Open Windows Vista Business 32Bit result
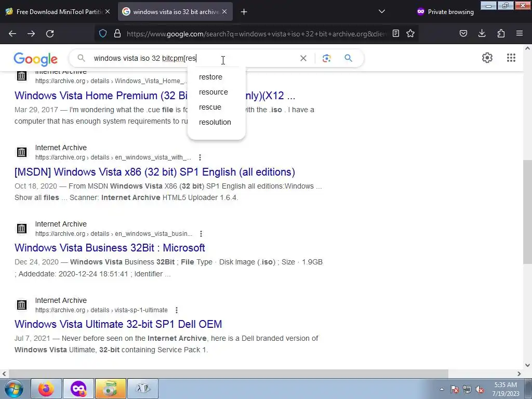532x399 pixels. [x=110, y=248]
